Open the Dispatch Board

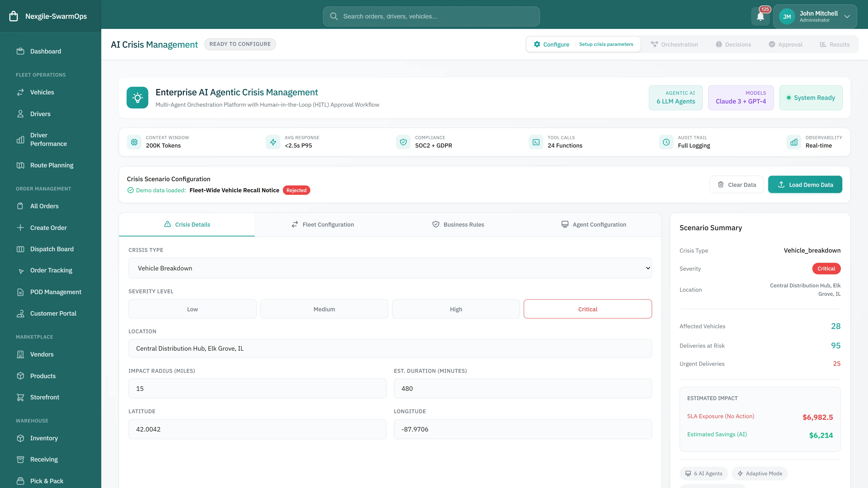[52, 249]
